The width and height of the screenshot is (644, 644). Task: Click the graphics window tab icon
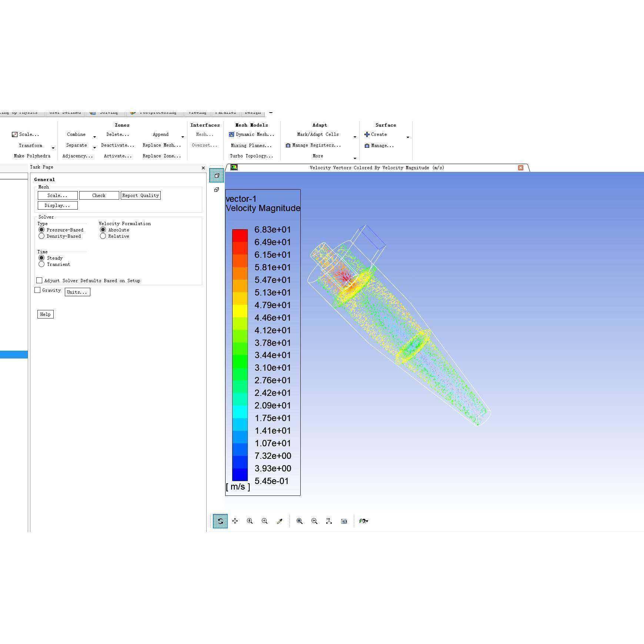pos(234,167)
